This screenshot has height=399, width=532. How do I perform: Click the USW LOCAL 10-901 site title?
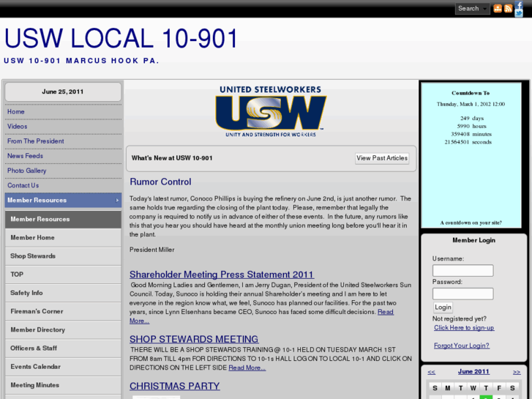(x=121, y=38)
